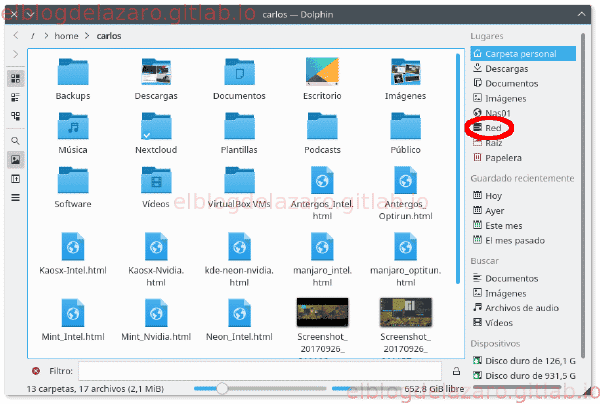Screen dimensions: 600x404
Task: Select Carpeta personal in Lugares
Action: 523,54
